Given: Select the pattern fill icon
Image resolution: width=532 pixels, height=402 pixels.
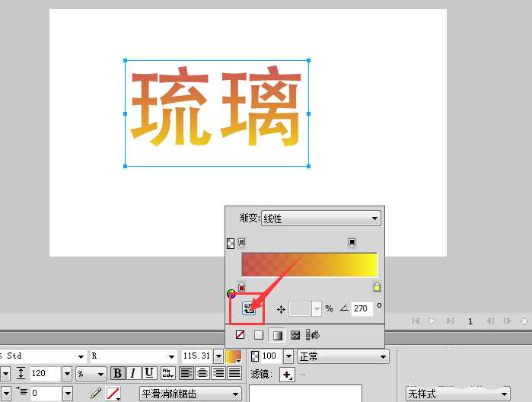Looking at the screenshot, I should coord(295,334).
